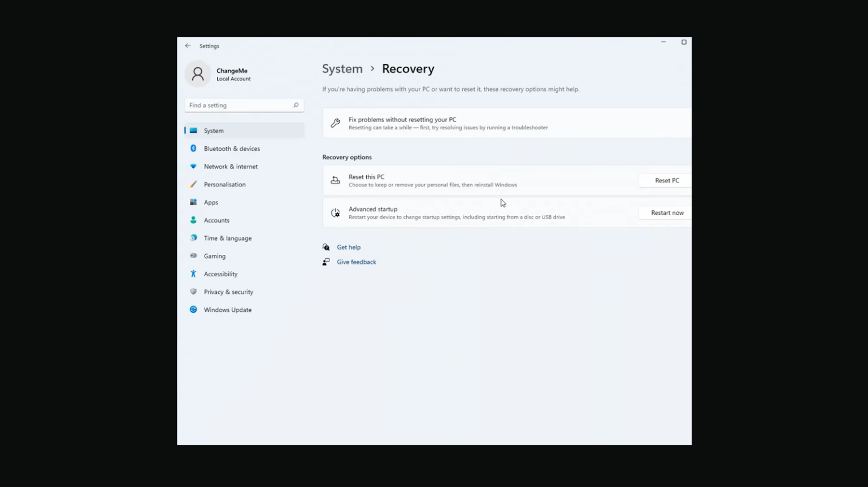Open the System breadcrumb
Screen dimensions: 868x487
[342, 68]
